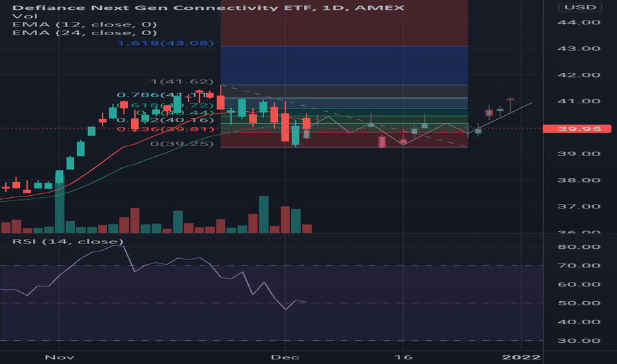Click the 80.00 RSI axis label

click(x=579, y=247)
